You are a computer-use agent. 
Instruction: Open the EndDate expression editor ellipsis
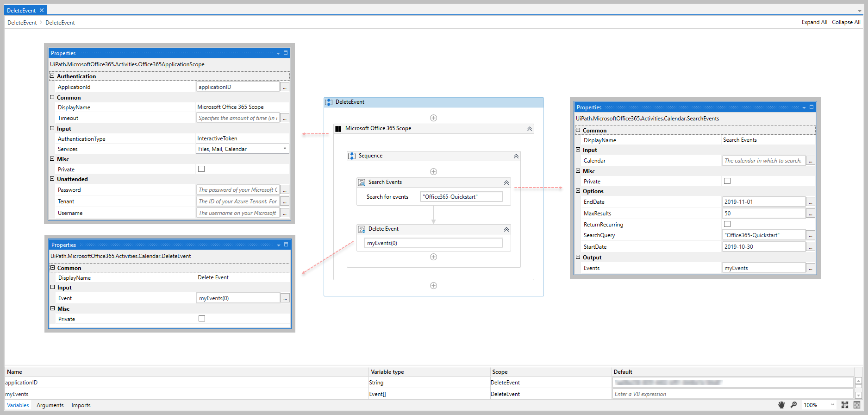tap(811, 202)
